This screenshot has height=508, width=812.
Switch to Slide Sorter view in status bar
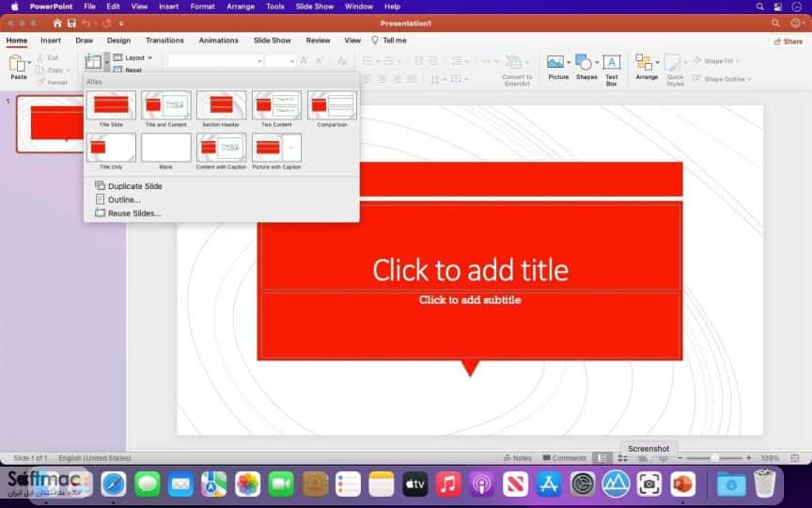(623, 458)
